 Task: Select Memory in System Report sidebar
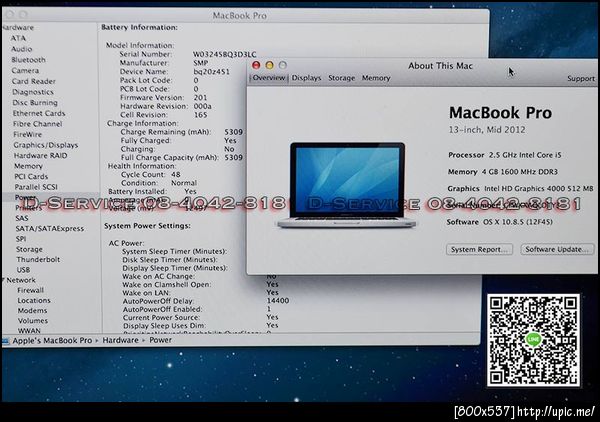pos(28,166)
